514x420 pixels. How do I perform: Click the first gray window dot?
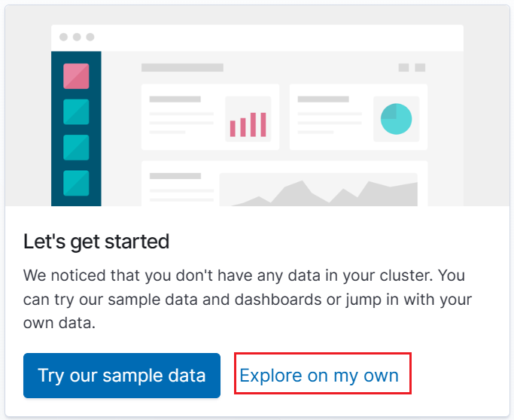[x=64, y=37]
